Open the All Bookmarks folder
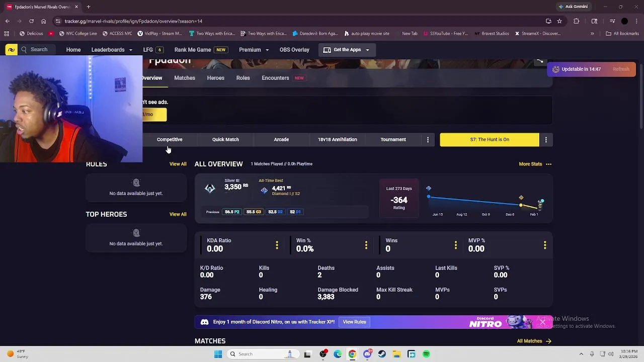This screenshot has width=644, height=362. coord(622,34)
